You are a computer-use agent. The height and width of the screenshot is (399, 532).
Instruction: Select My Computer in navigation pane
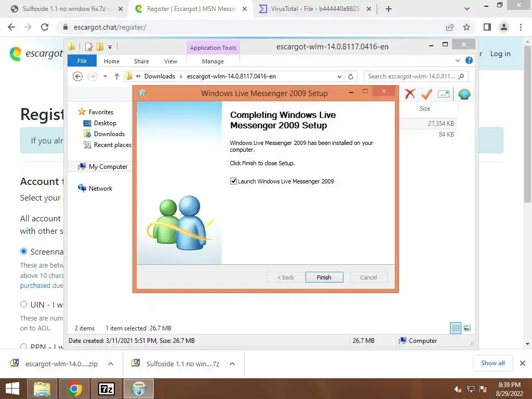pos(108,167)
